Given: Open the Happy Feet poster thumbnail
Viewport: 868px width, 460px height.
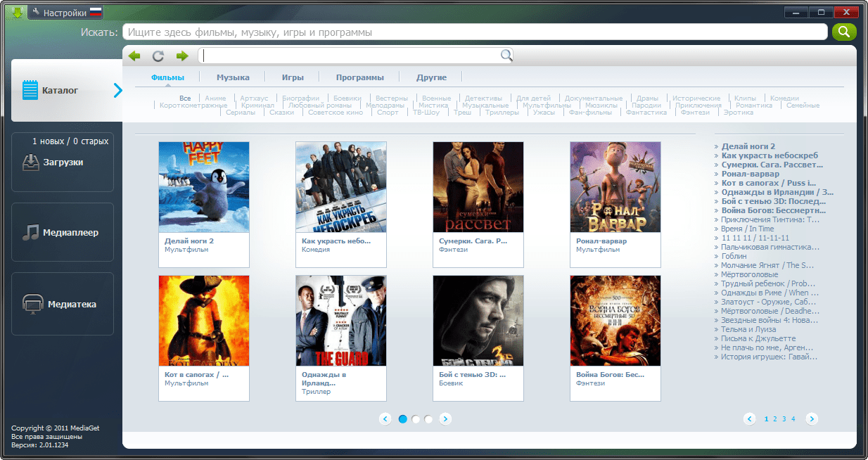Looking at the screenshot, I should (x=204, y=187).
